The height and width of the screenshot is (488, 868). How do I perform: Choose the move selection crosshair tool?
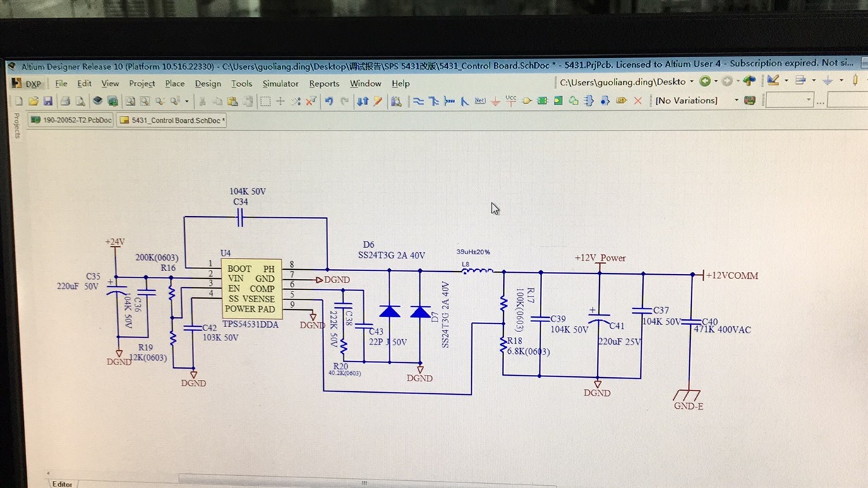point(280,101)
